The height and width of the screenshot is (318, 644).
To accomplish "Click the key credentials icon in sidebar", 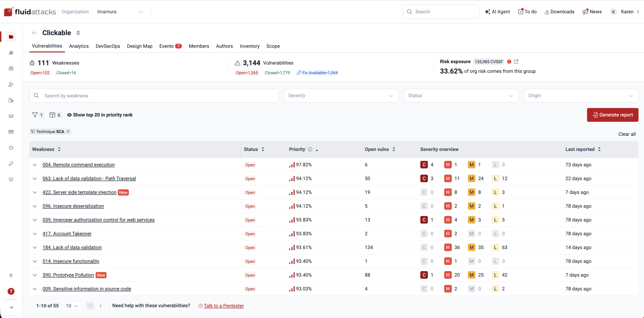I will [x=11, y=164].
